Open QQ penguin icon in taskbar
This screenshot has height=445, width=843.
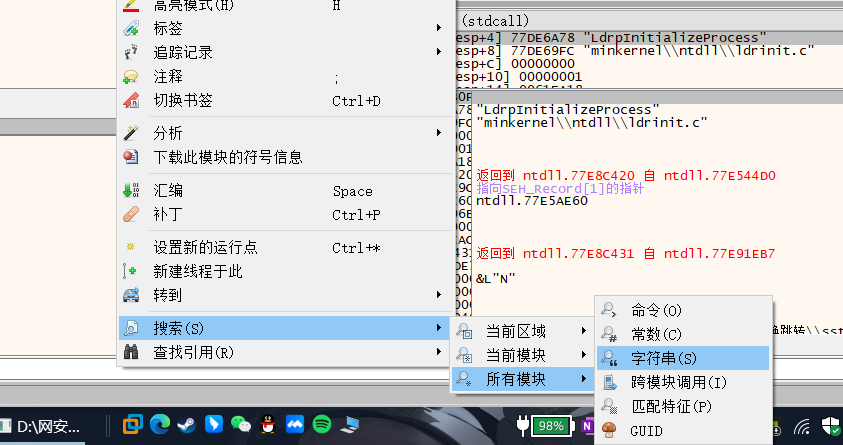268,425
